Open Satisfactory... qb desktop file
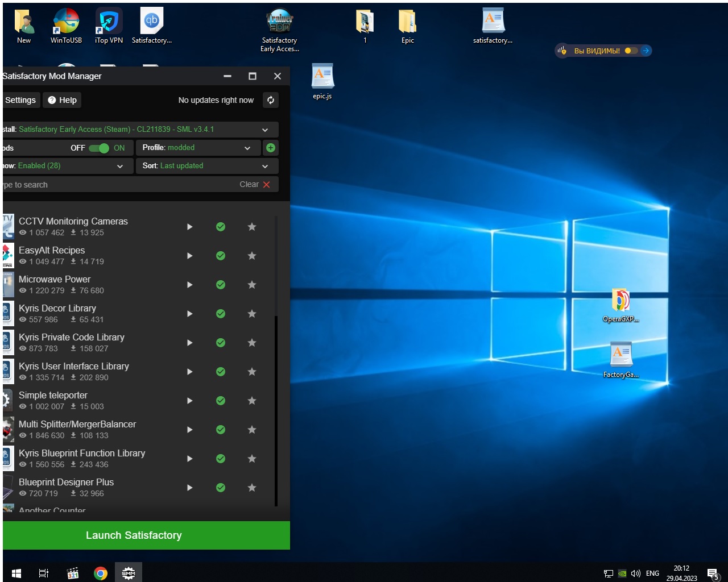This screenshot has width=728, height=582. point(151,26)
